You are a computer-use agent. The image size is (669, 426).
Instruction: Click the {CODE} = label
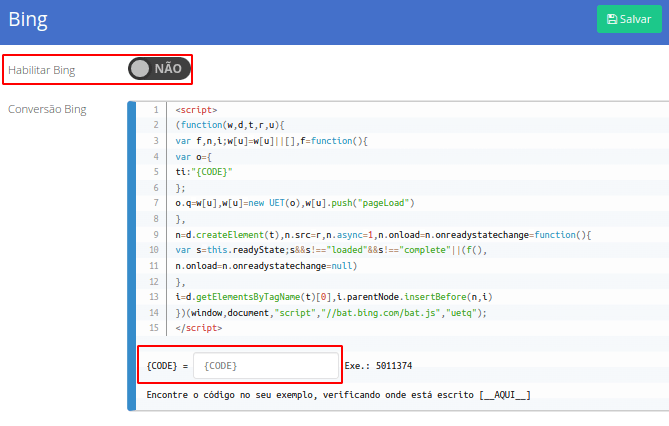tap(167, 366)
